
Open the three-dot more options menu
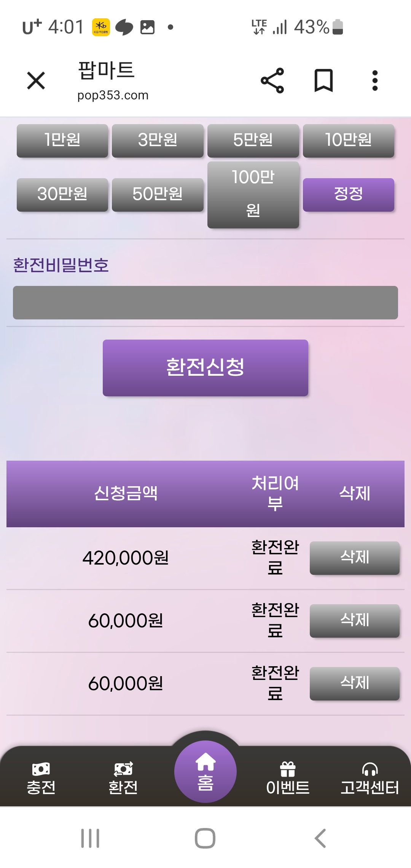[375, 81]
